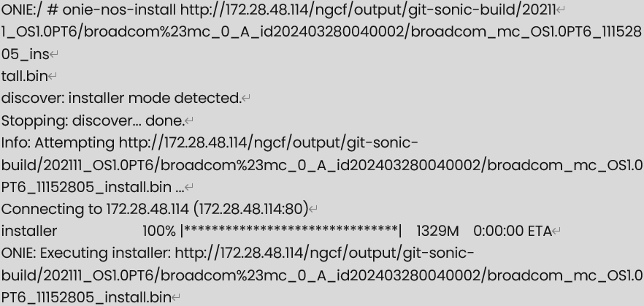Screen dimensions: 644x306
Task: Click 'PT6_11152805_install.bin' on the last line
Action: [x=86, y=297]
